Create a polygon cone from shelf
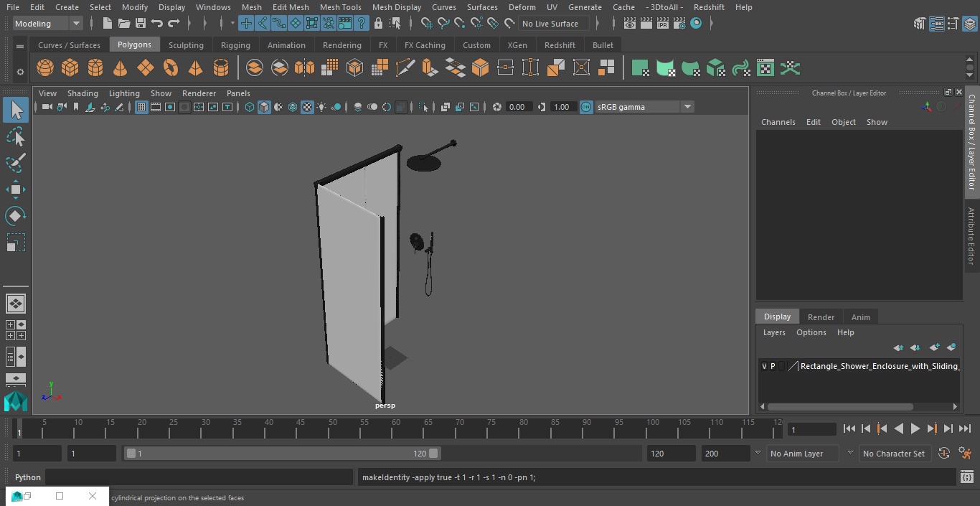The width and height of the screenshot is (980, 506). click(x=121, y=68)
